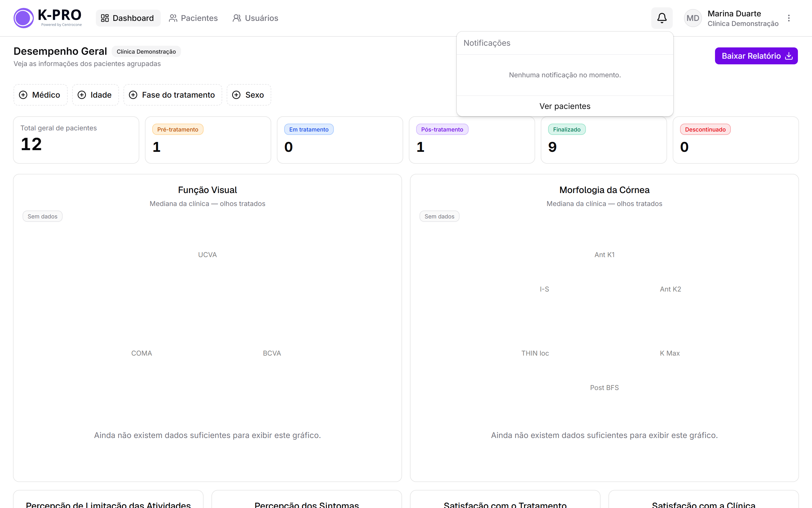812x508 pixels.
Task: Click the COMA axis label
Action: pos(142,353)
